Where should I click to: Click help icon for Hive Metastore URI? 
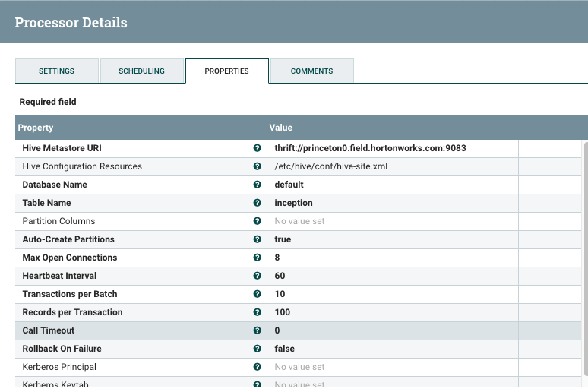click(257, 148)
